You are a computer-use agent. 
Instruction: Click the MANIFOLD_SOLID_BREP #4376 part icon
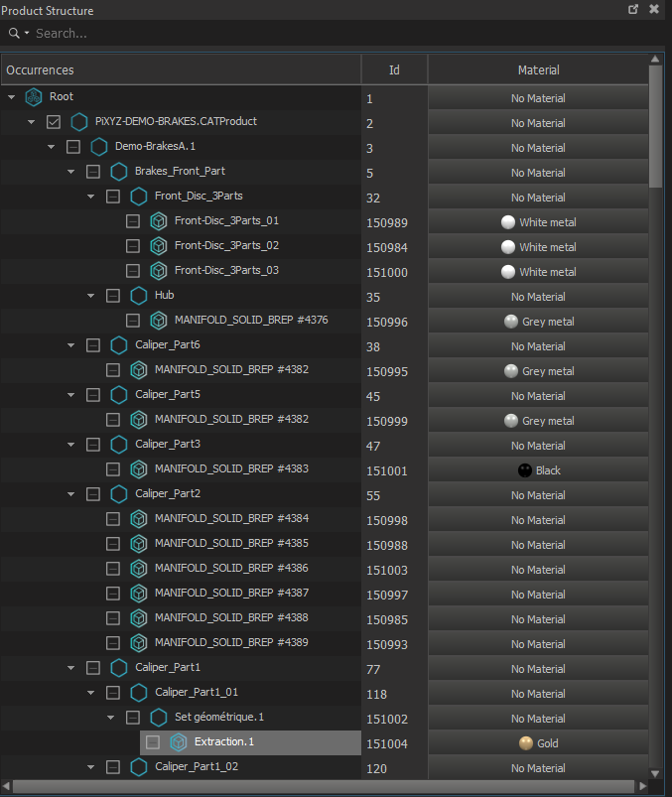tap(158, 321)
